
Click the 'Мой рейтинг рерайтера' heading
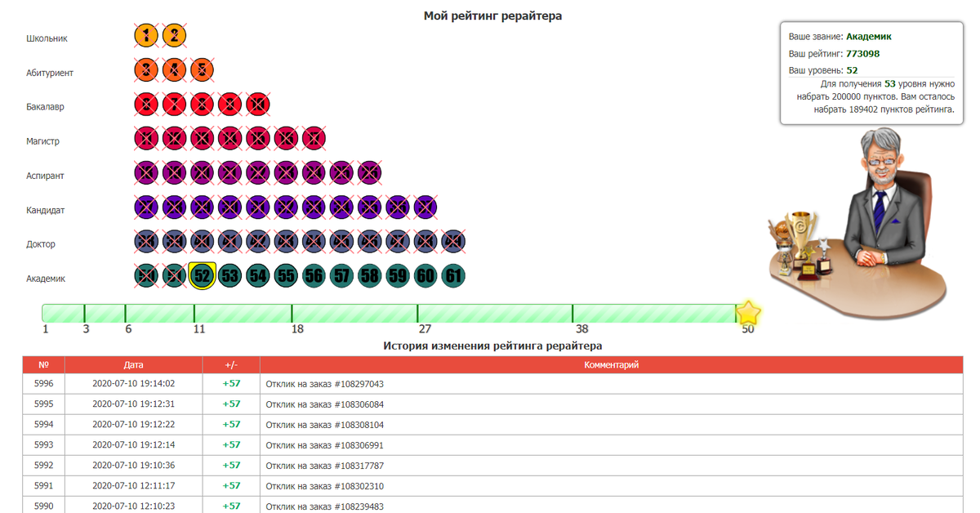(492, 16)
